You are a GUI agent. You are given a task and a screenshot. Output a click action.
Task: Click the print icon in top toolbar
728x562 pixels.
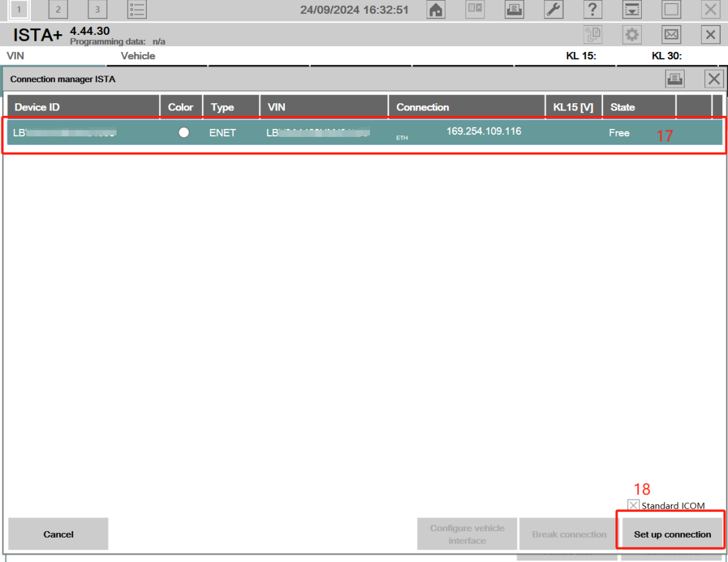[513, 10]
